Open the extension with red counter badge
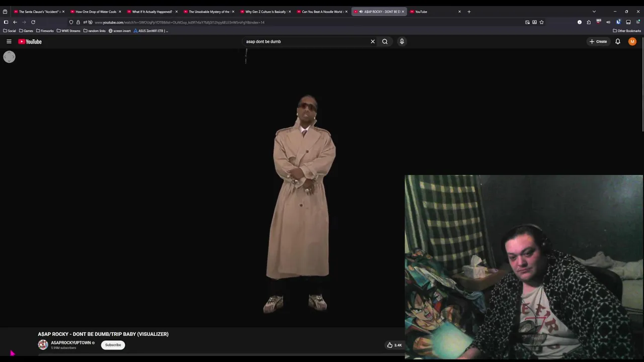The image size is (644, 362). [599, 22]
